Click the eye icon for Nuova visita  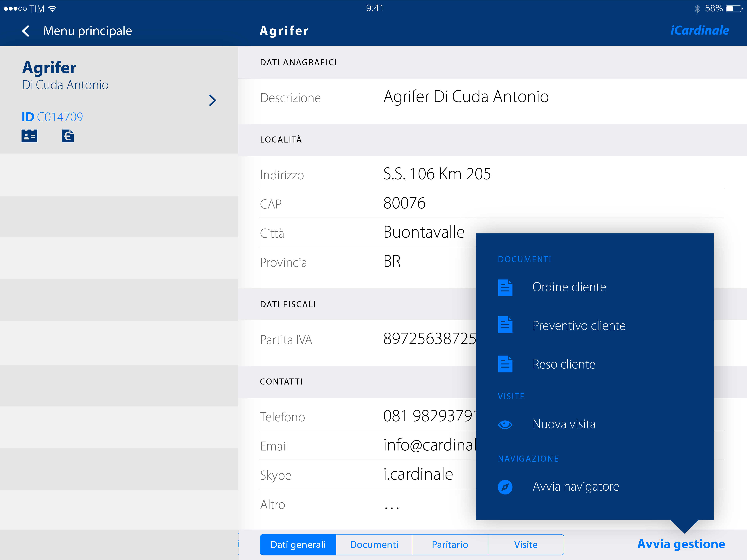coord(505,424)
